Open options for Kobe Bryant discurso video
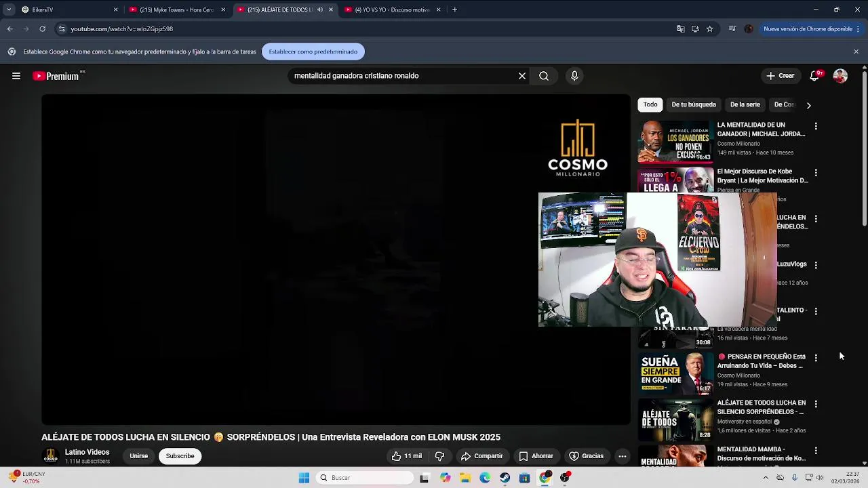 click(x=816, y=173)
